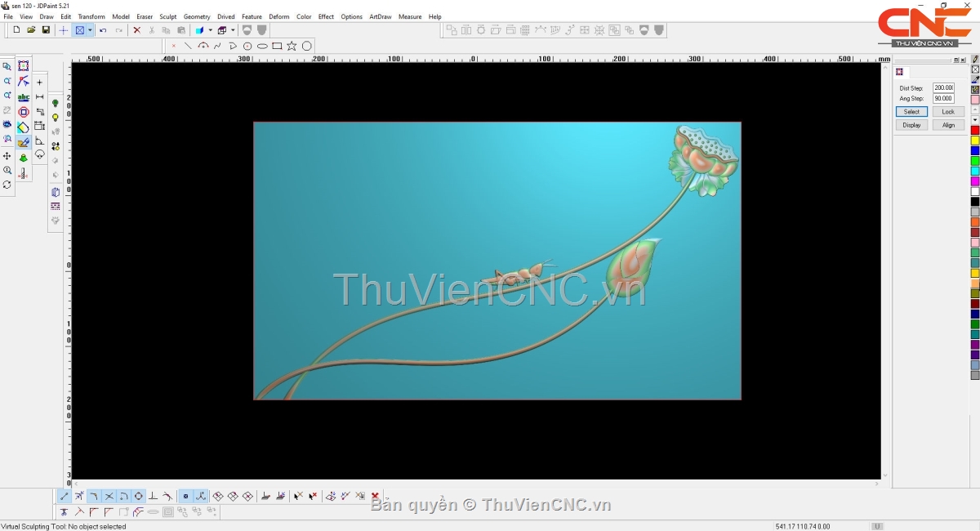Click the Undo arrow icon
Viewport: 980px width, 531px height.
[x=103, y=30]
